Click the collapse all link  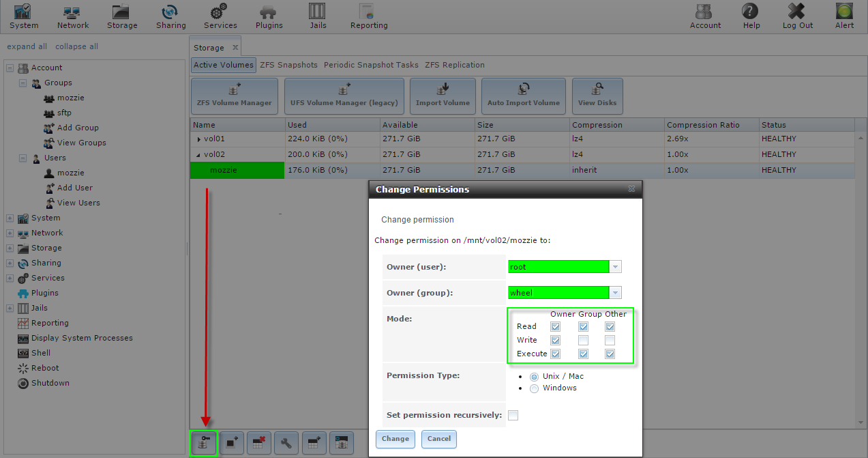(76, 46)
